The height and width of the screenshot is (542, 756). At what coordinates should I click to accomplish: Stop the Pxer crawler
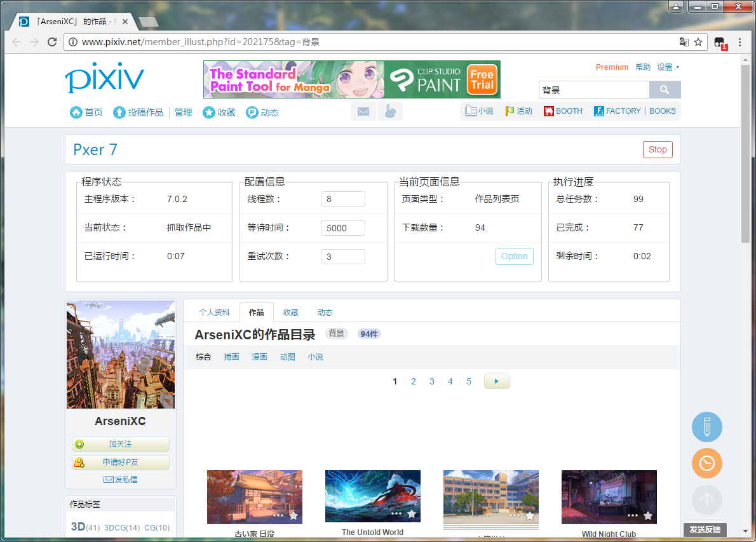(x=658, y=149)
